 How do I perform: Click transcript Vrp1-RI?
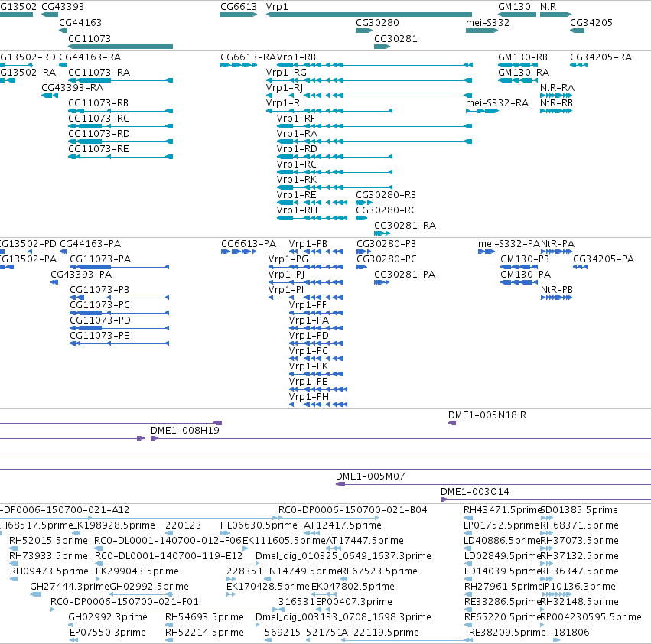(284, 103)
